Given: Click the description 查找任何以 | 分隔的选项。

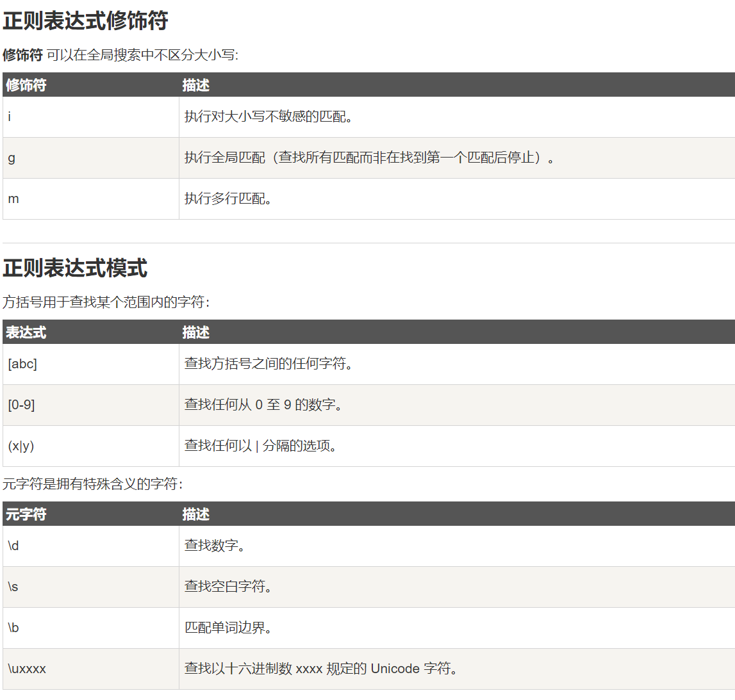Looking at the screenshot, I should pos(261,446).
